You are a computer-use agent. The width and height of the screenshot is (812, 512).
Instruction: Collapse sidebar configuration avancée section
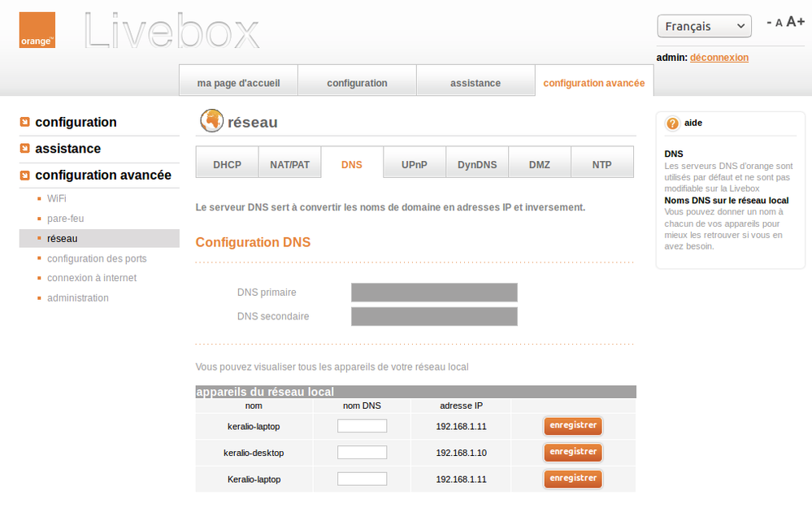point(103,176)
